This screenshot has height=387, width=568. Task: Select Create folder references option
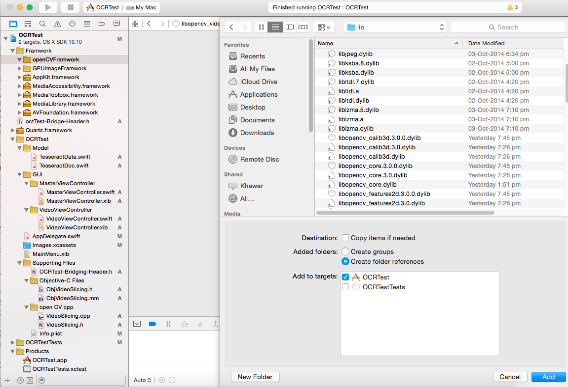pos(345,261)
